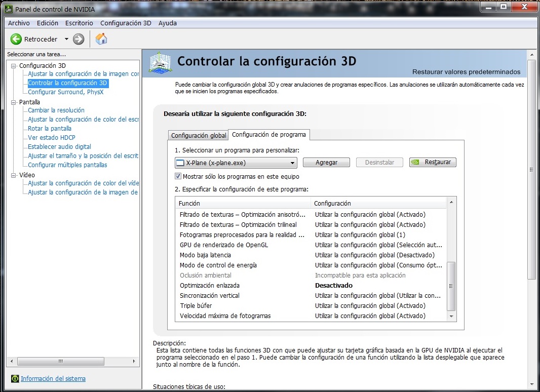Image resolution: width=540 pixels, height=392 pixels.
Task: Select Filtrado de texturas Optimización anisotrópica row
Action: point(311,215)
